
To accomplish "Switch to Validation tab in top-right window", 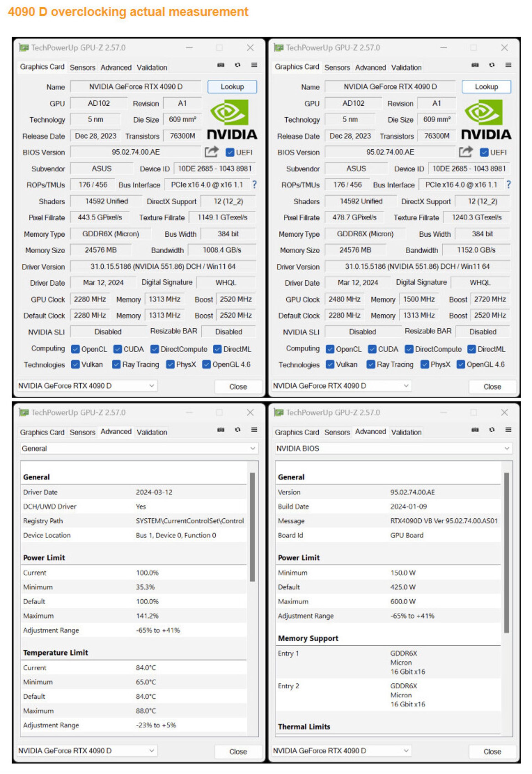I will click(406, 67).
